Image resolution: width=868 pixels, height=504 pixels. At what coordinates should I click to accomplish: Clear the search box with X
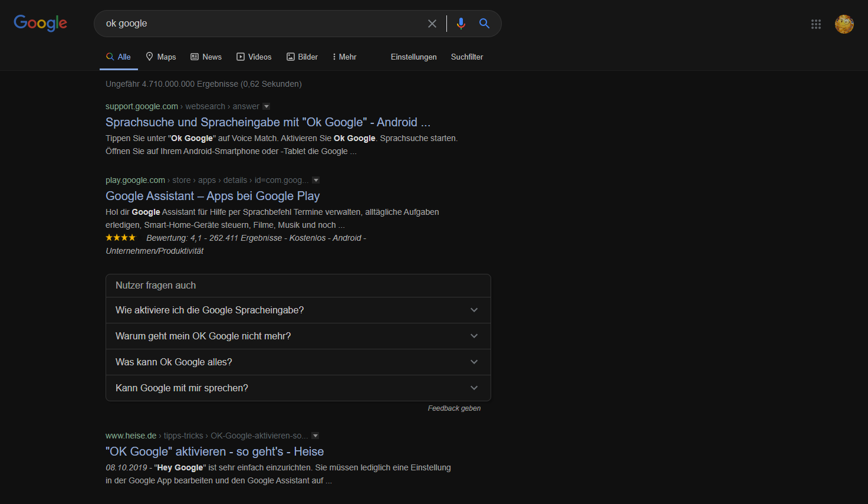432,24
